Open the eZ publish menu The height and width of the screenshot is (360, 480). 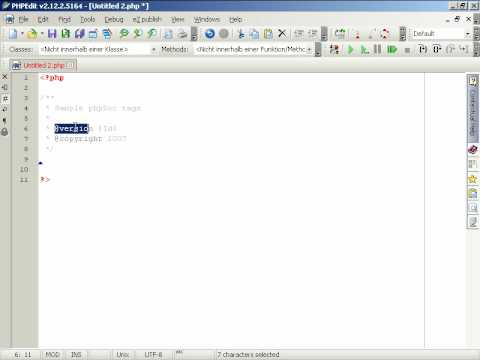147,20
